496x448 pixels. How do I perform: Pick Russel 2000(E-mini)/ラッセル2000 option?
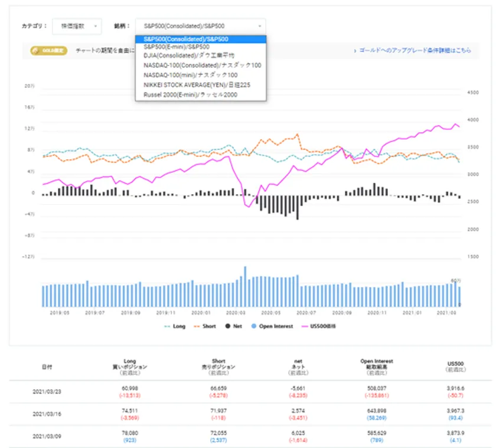pyautogui.click(x=190, y=94)
